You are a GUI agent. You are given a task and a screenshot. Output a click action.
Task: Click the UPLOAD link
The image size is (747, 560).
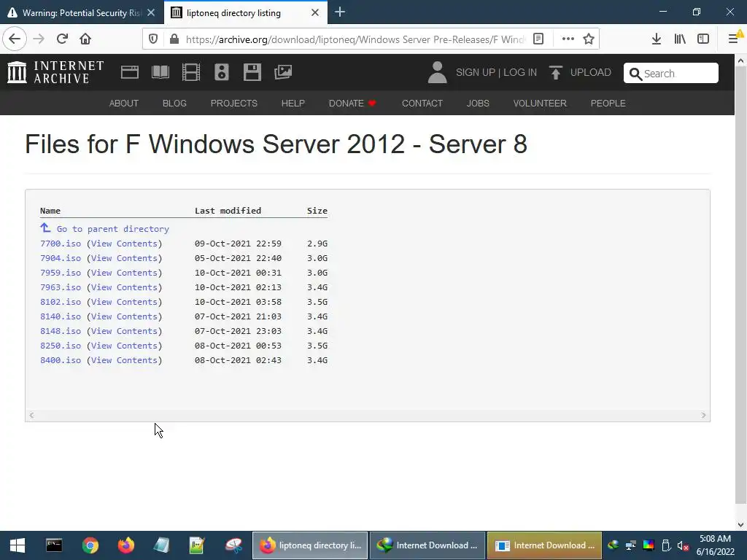click(591, 72)
